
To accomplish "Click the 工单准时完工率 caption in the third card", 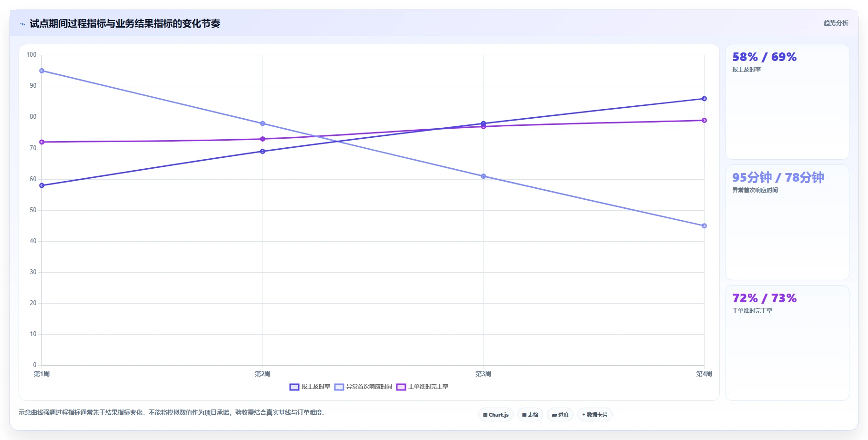I will coord(752,311).
